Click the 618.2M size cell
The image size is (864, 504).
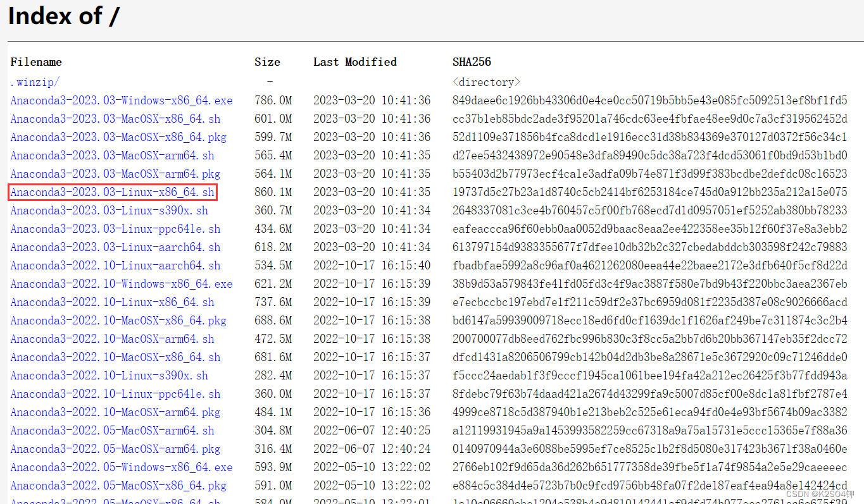pyautogui.click(x=273, y=247)
